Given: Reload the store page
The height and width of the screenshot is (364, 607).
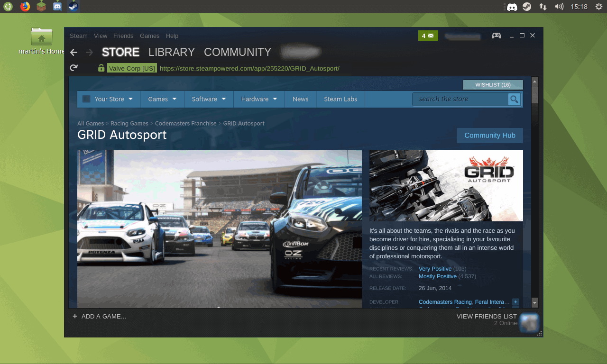Looking at the screenshot, I should 74,68.
